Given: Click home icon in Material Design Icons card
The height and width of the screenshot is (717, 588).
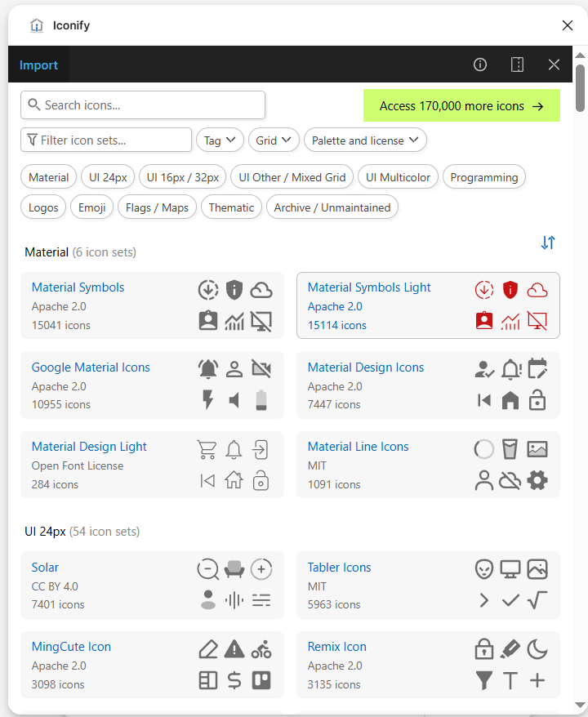Looking at the screenshot, I should pos(510,401).
